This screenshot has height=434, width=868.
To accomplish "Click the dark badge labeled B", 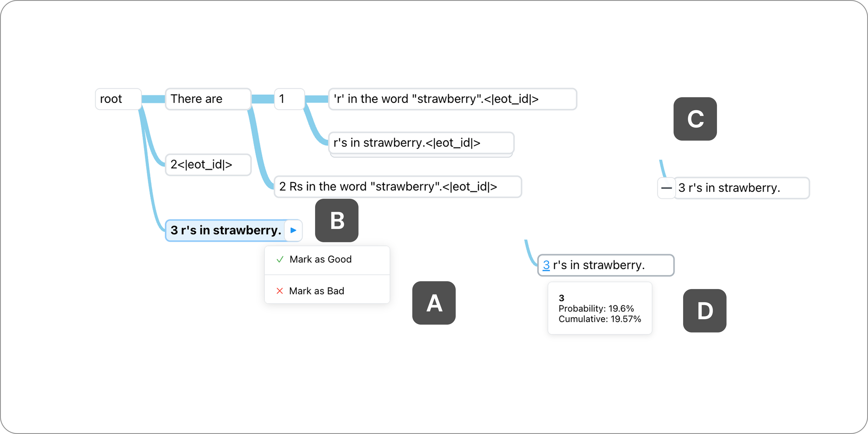I will coord(337,220).
